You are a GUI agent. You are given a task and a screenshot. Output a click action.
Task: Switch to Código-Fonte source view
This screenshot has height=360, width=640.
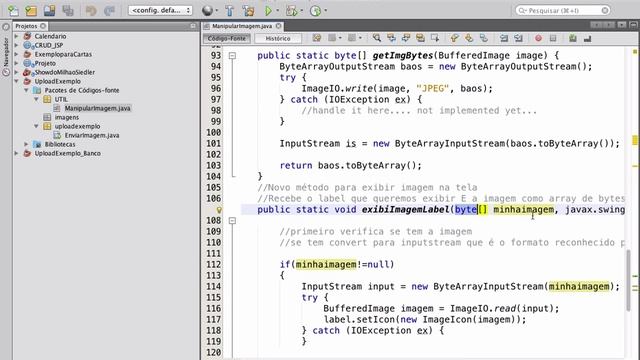pos(227,38)
